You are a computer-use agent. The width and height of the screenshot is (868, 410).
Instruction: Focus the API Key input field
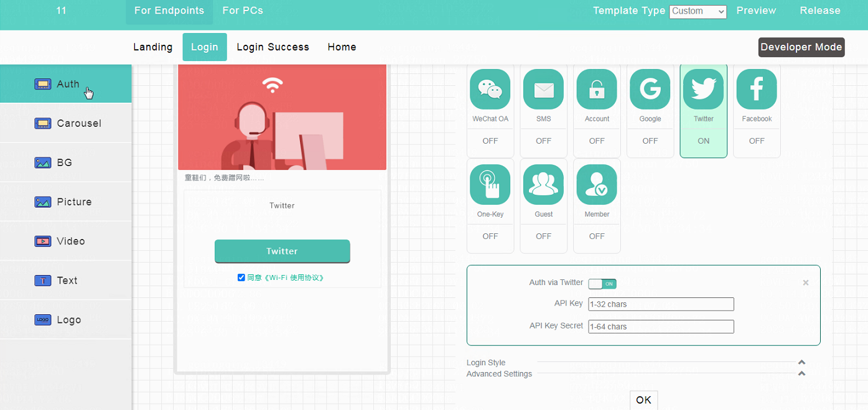(x=661, y=304)
